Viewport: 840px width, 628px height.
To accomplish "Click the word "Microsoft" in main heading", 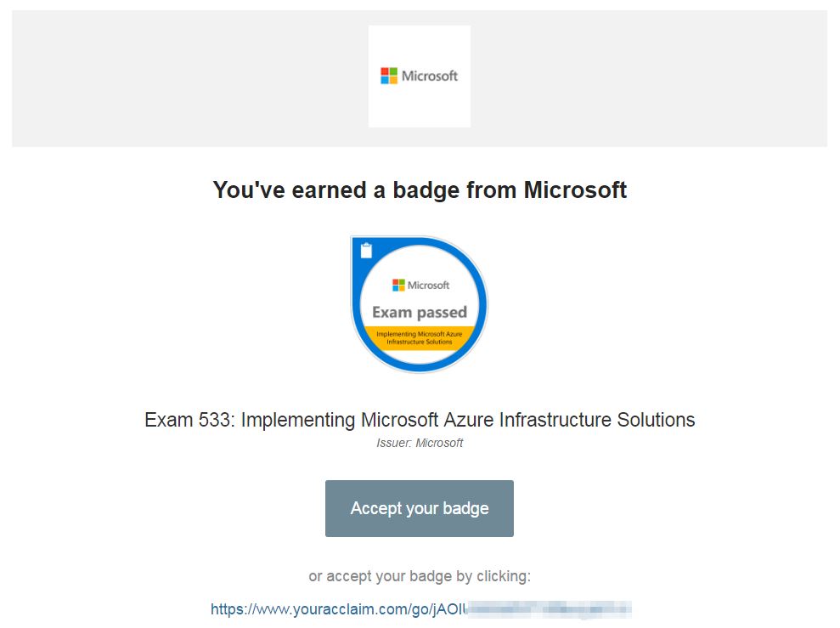I will coord(575,190).
